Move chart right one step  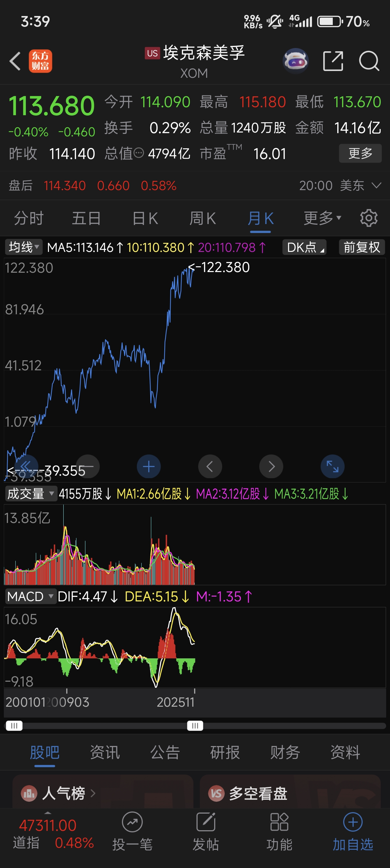[x=271, y=466]
